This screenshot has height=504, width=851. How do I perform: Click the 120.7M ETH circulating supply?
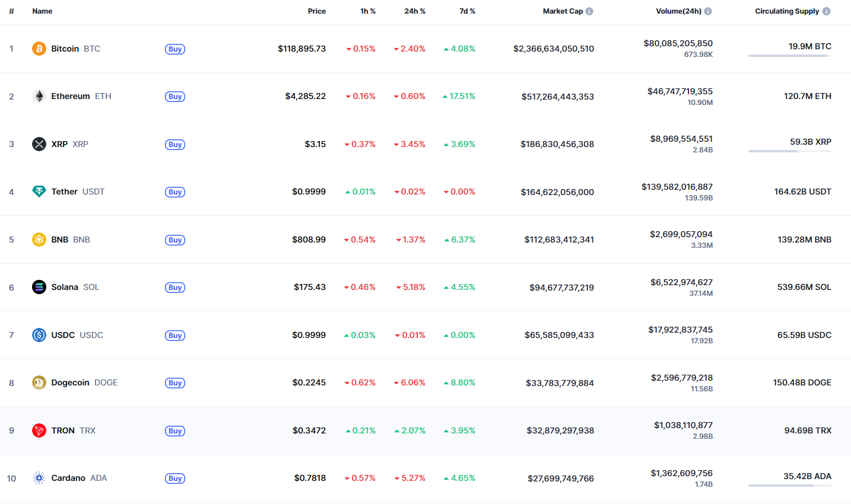coord(808,96)
